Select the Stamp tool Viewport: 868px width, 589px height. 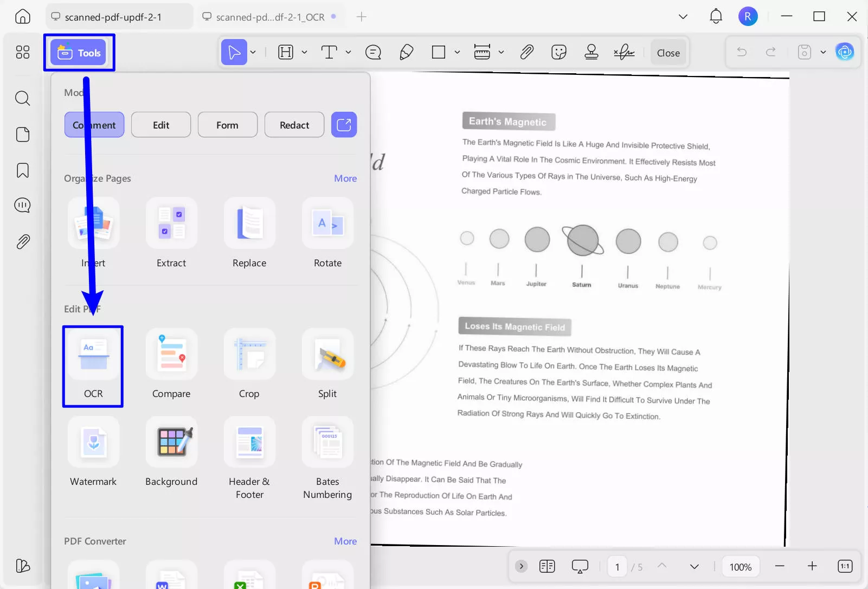[591, 52]
